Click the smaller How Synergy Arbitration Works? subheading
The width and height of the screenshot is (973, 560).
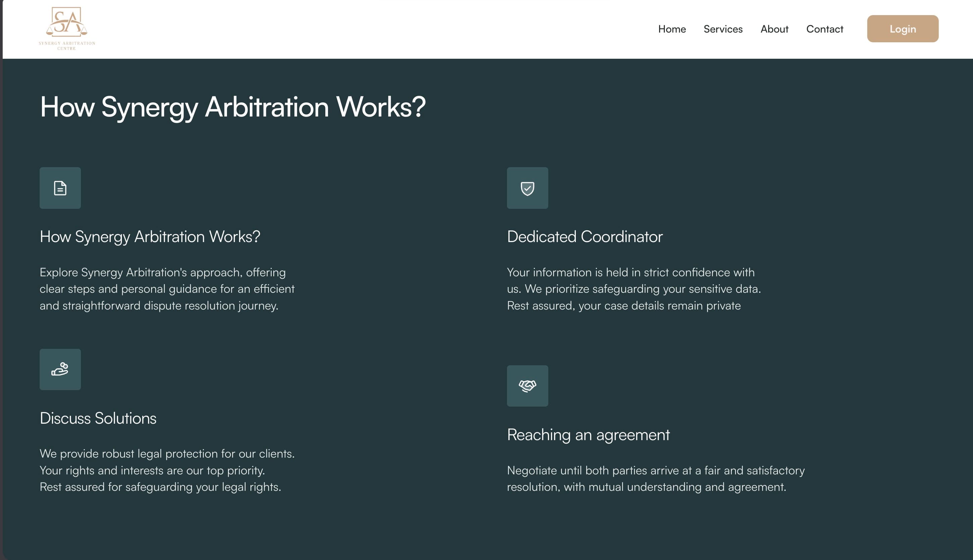pyautogui.click(x=150, y=237)
